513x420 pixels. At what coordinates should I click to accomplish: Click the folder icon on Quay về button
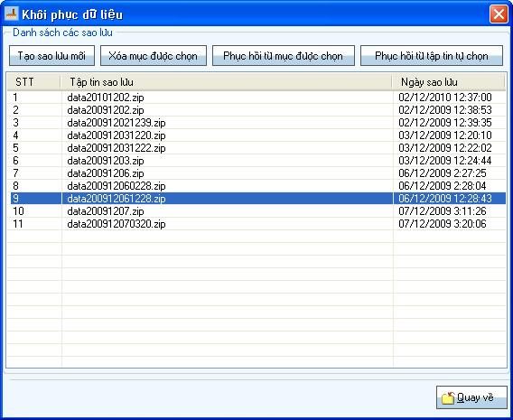click(x=448, y=397)
